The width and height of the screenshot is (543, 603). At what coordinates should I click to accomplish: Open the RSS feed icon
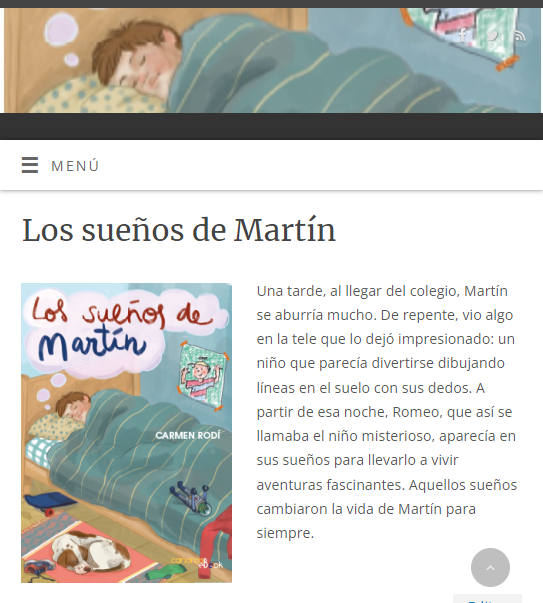[521, 35]
